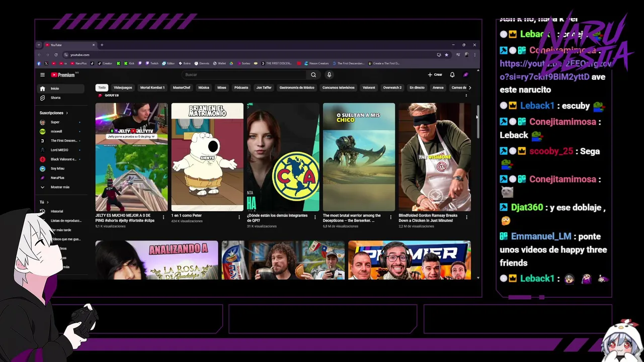Start voice search with the microphone icon
This screenshot has height=362, width=644.
click(x=329, y=75)
